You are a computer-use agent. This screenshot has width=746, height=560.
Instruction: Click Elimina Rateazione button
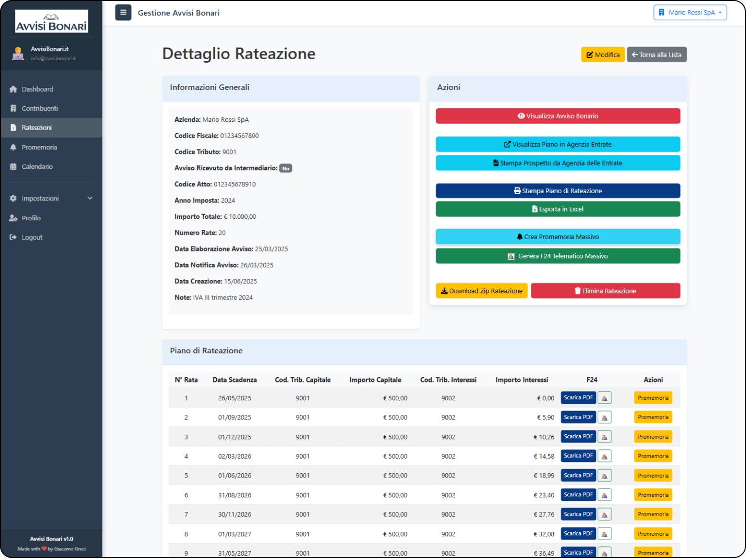click(605, 291)
